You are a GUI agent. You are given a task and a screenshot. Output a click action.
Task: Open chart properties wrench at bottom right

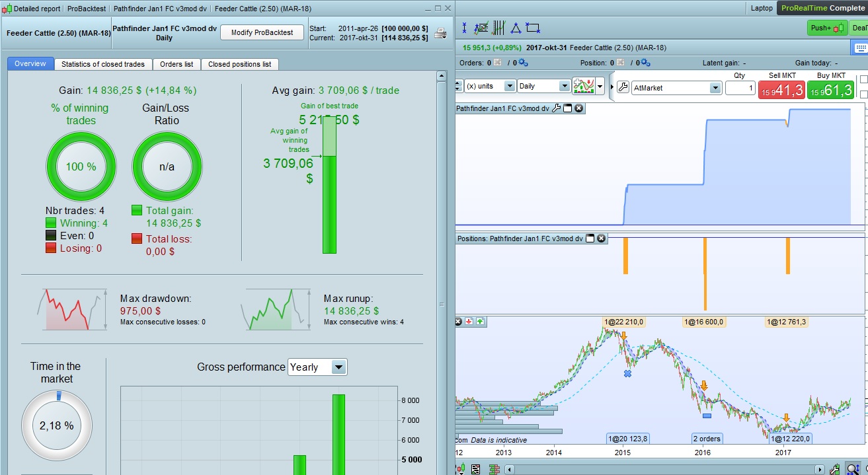[x=835, y=469]
